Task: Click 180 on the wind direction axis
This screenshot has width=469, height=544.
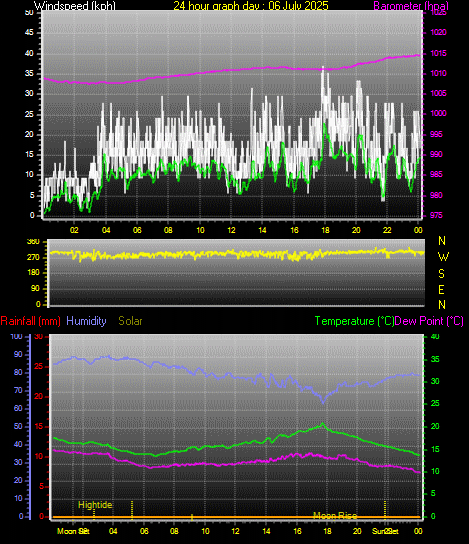Action: (x=33, y=272)
